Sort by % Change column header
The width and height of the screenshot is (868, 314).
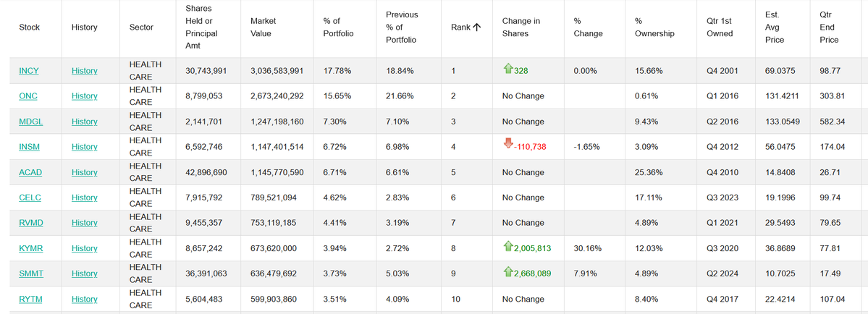[588, 27]
